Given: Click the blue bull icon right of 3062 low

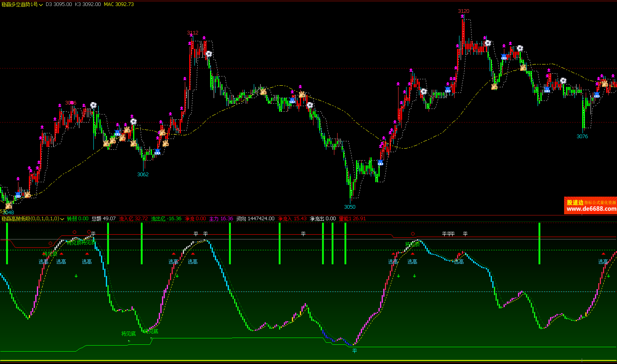Looking at the screenshot, I should coord(157,151).
